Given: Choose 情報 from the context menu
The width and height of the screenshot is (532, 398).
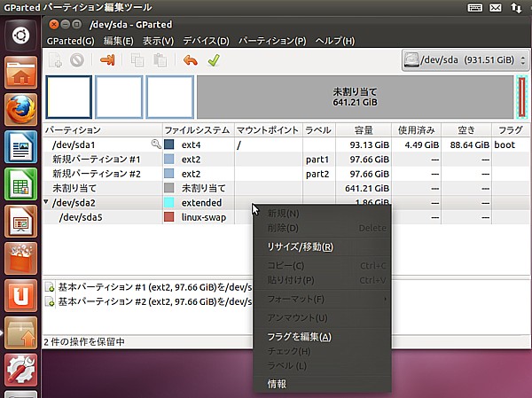Looking at the screenshot, I should 323,384.
